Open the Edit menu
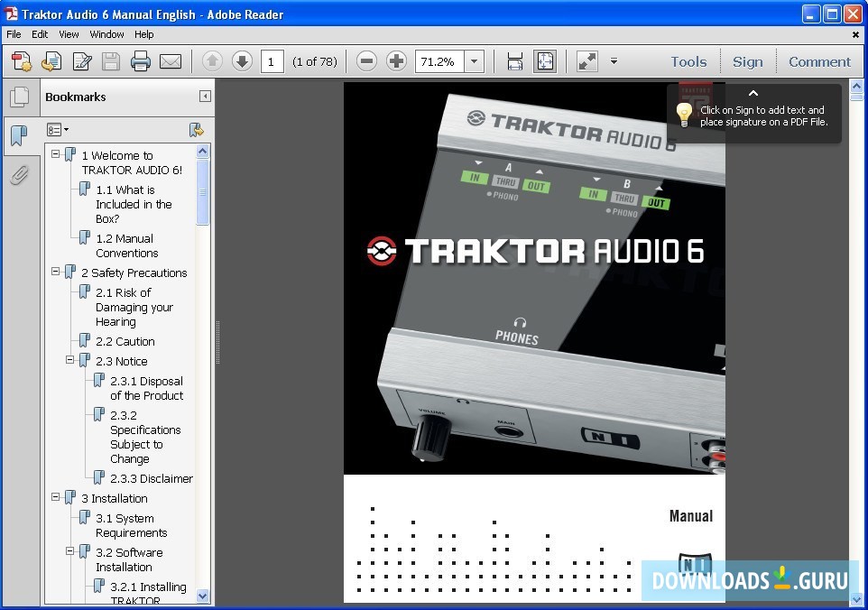Viewport: 868px width, 610px height. (x=40, y=34)
